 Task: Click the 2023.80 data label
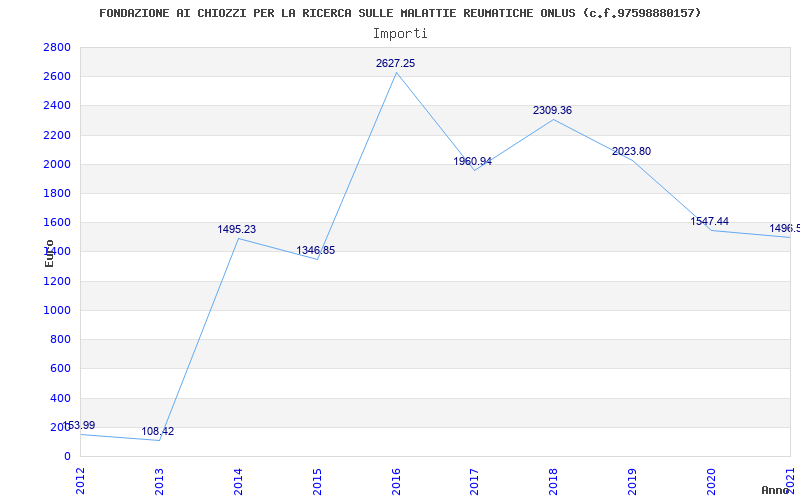pos(632,152)
